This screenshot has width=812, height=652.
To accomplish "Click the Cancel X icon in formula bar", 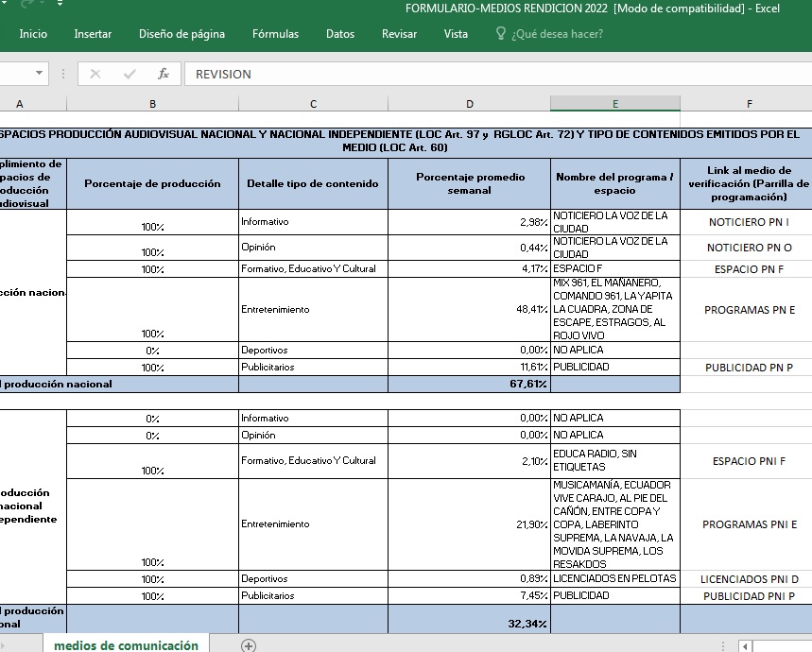I will coord(95,74).
